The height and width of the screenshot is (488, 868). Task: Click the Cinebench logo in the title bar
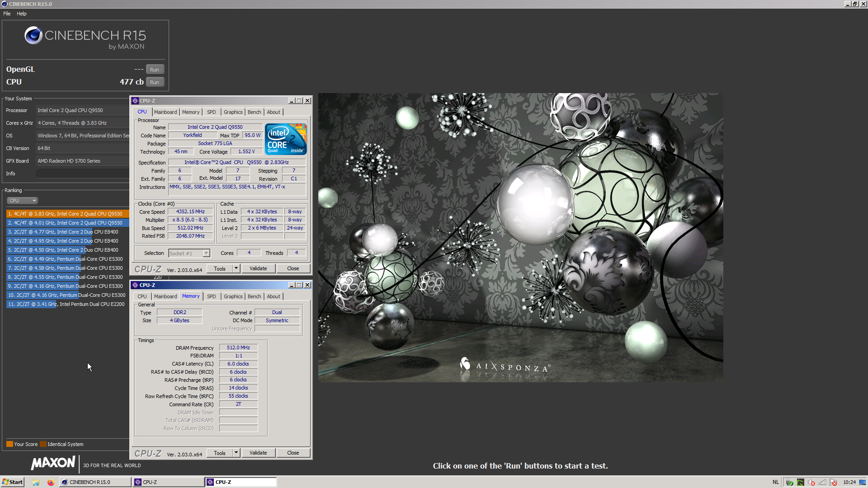coord(5,4)
